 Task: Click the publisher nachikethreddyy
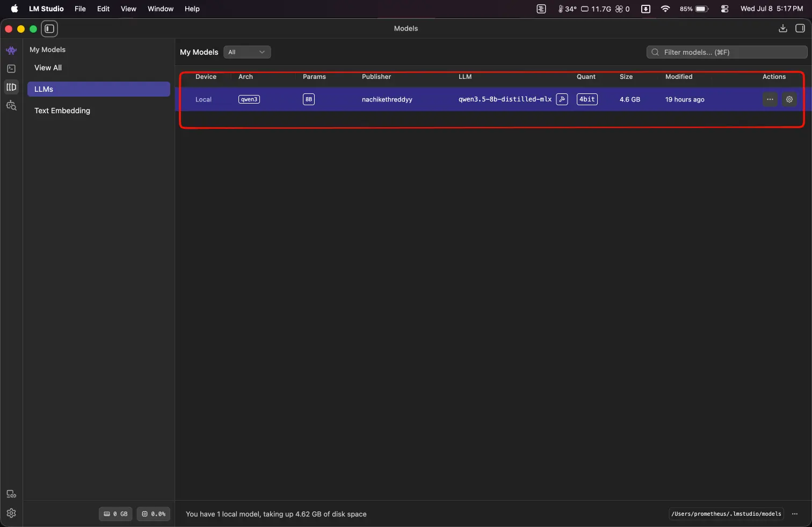click(x=387, y=99)
